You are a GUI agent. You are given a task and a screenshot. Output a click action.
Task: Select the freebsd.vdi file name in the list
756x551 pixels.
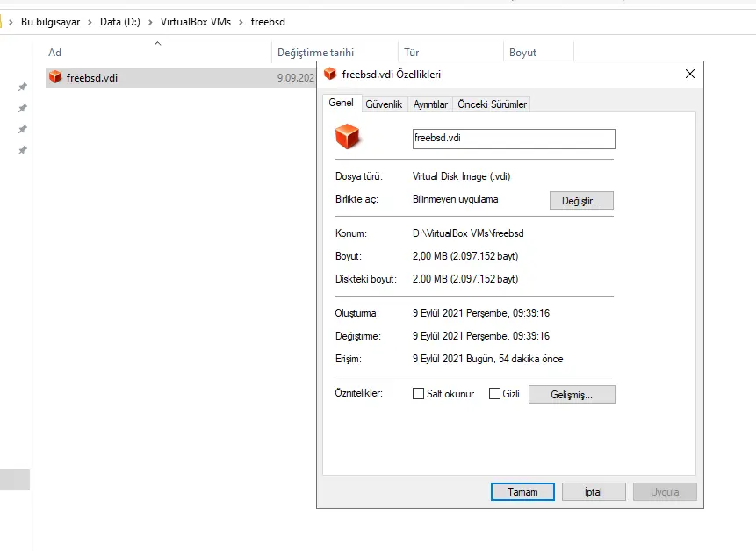92,77
